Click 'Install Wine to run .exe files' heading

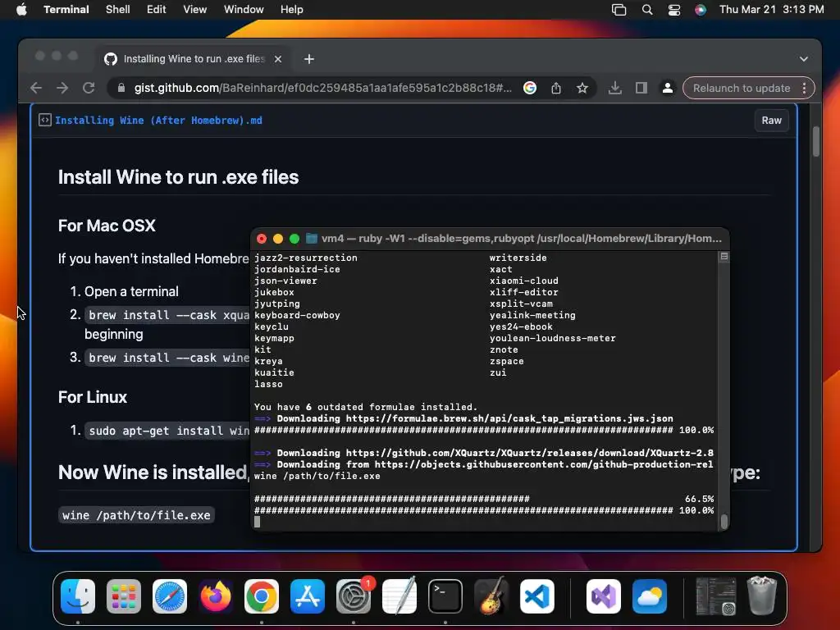pyautogui.click(x=178, y=177)
